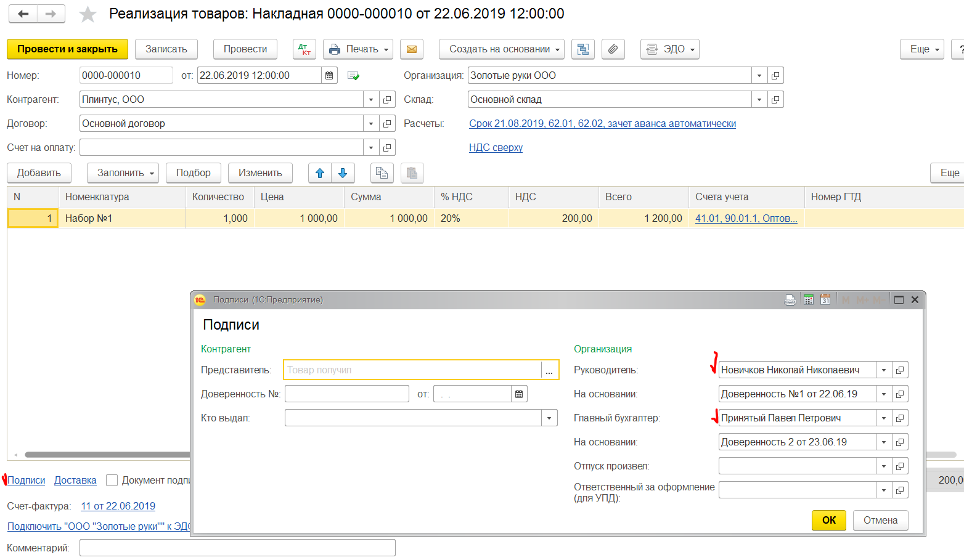Paste rows icon in table toolbar

pos(412,173)
